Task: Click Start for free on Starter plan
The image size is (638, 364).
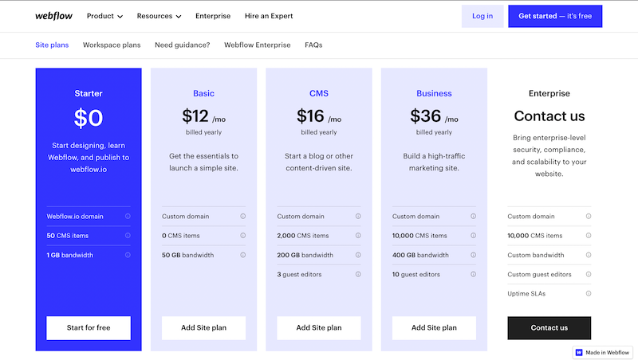Action: click(89, 327)
